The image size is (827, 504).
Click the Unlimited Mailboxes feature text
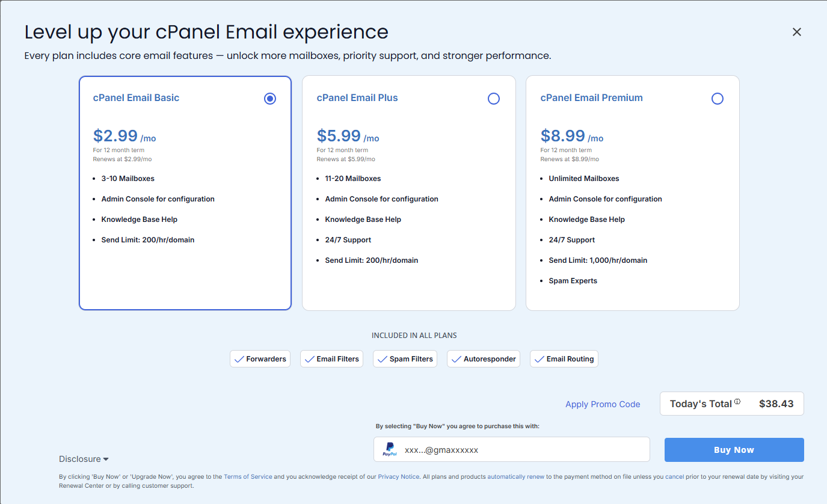pyautogui.click(x=583, y=179)
